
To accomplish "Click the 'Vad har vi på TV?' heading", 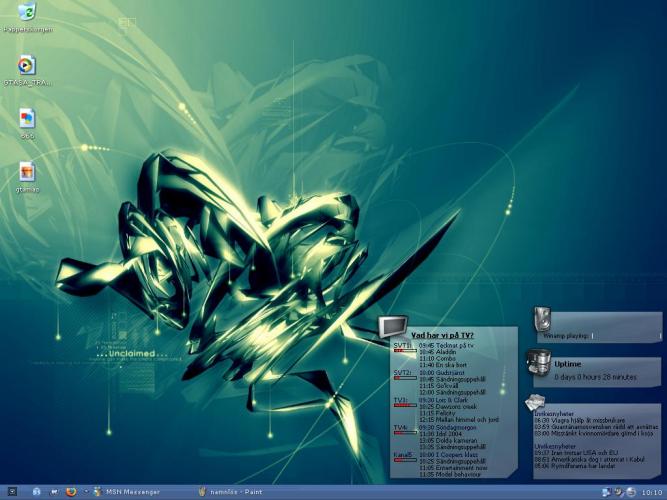I will click(x=442, y=335).
